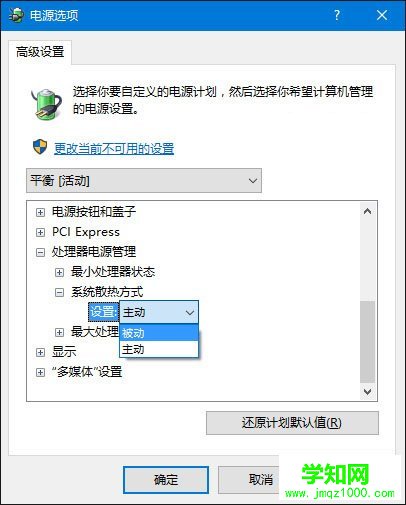
Task: Click the help question mark icon
Action: click(x=337, y=15)
